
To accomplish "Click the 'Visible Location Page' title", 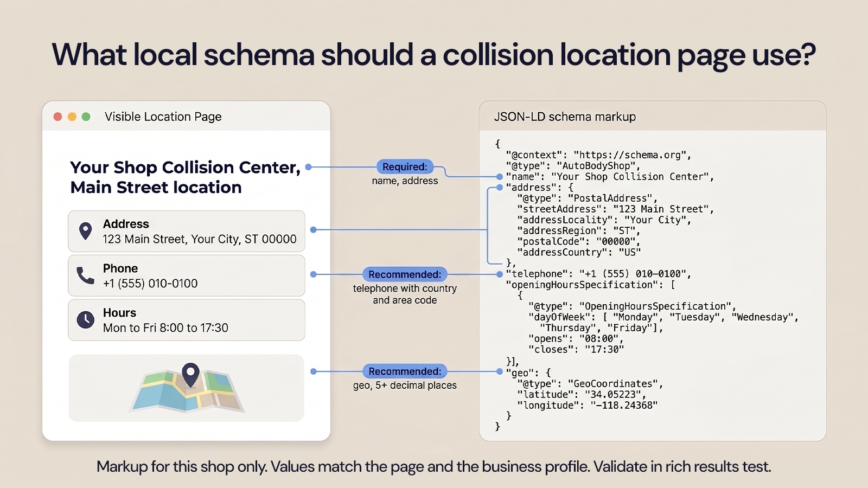I will (163, 117).
